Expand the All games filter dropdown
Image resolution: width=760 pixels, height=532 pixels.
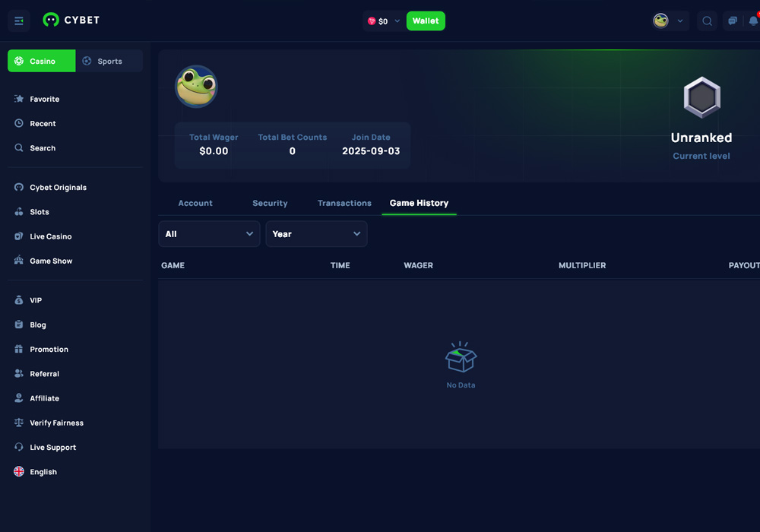(209, 234)
